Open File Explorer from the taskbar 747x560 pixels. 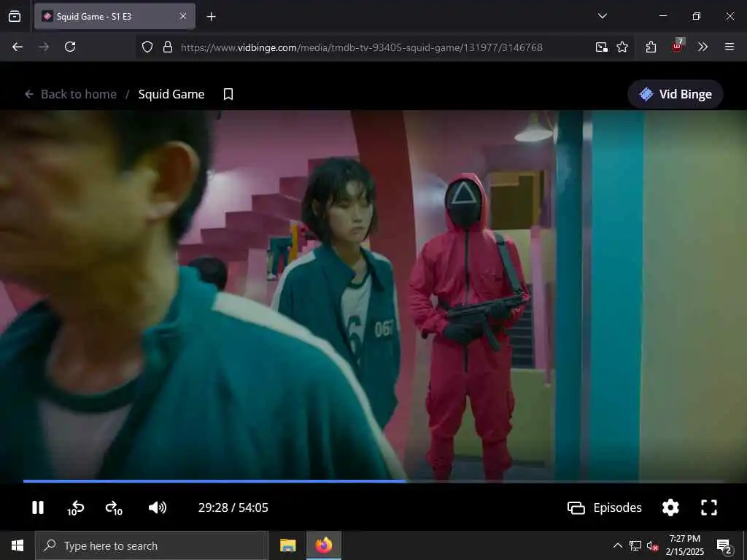pos(287,545)
